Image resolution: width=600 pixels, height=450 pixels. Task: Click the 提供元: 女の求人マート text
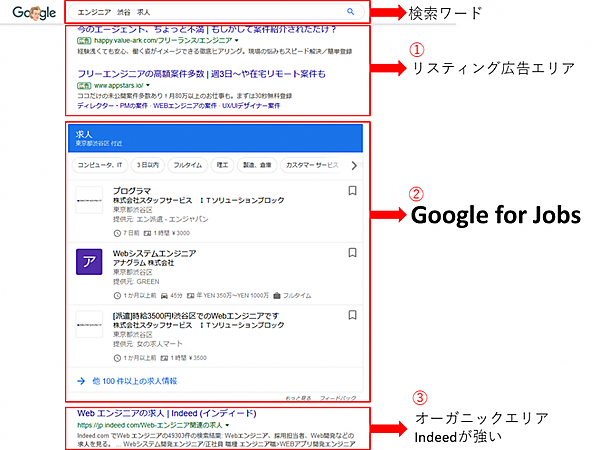(x=148, y=344)
